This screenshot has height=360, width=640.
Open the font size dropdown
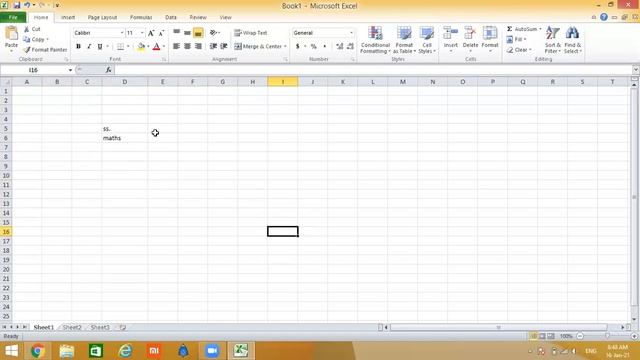point(142,33)
